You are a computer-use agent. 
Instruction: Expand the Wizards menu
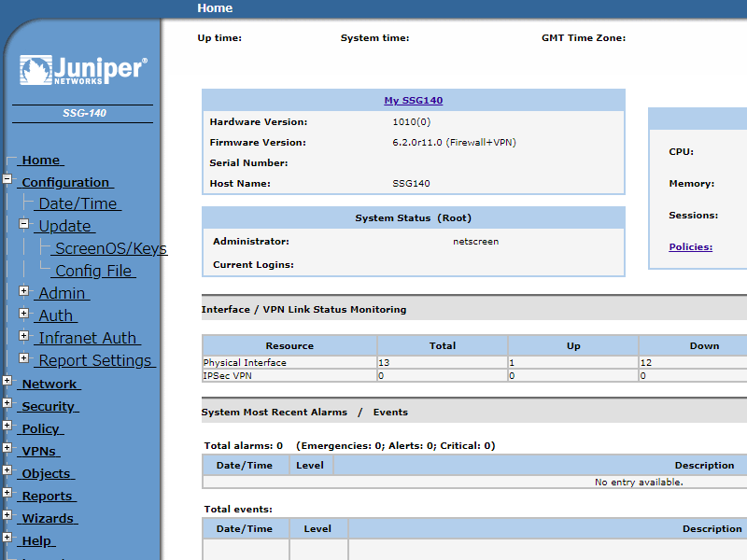[7, 515]
